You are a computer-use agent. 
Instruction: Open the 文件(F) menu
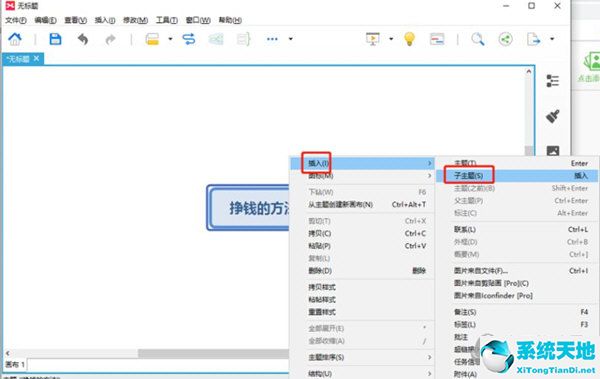(x=16, y=20)
